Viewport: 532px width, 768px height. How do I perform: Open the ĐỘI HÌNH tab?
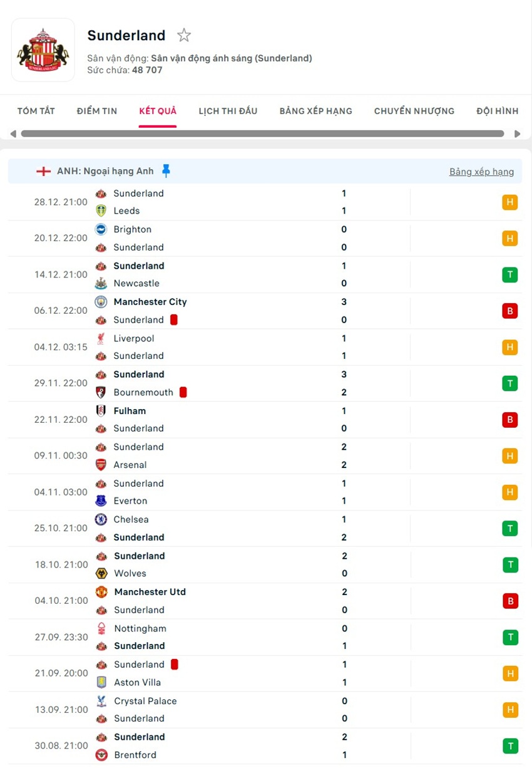point(497,111)
